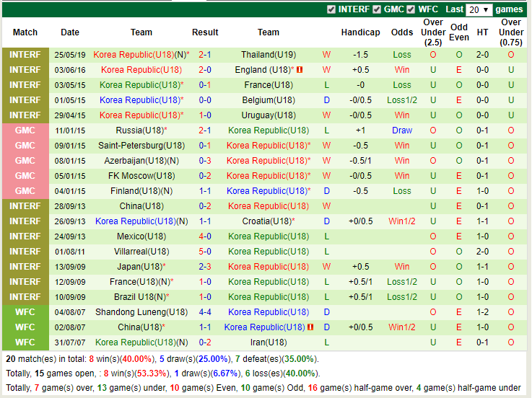The height and width of the screenshot is (398, 532).
Task: Click Russia(U18) team link
Action: point(140,131)
